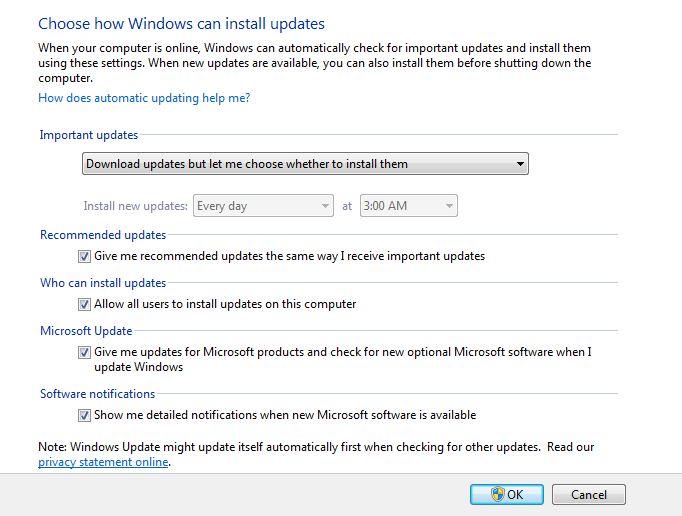Click the Note about Windows Update text
The width and height of the screenshot is (682, 516).
click(x=316, y=454)
